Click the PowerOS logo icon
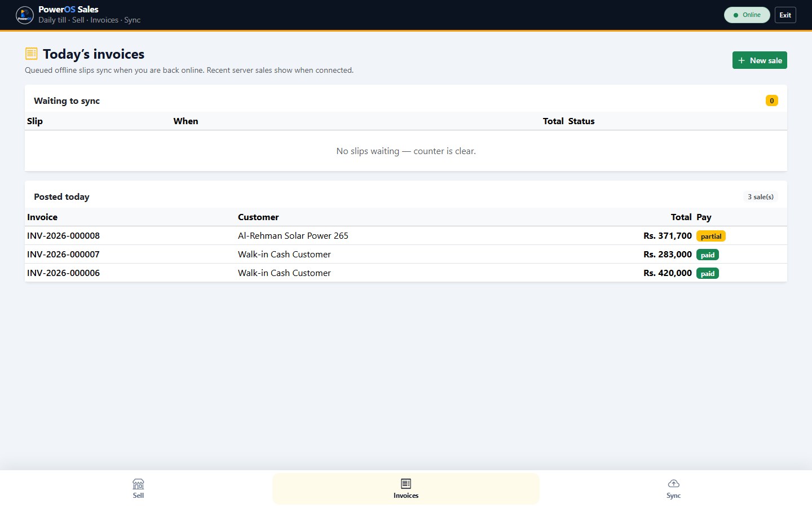812x508 pixels. (x=25, y=15)
